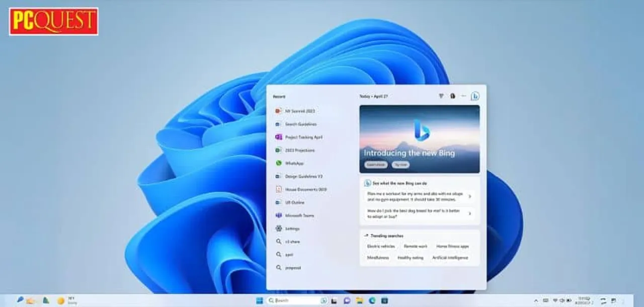The width and height of the screenshot is (644, 307).
Task: Launch Microsoft Teams from recent list
Action: 295,215
